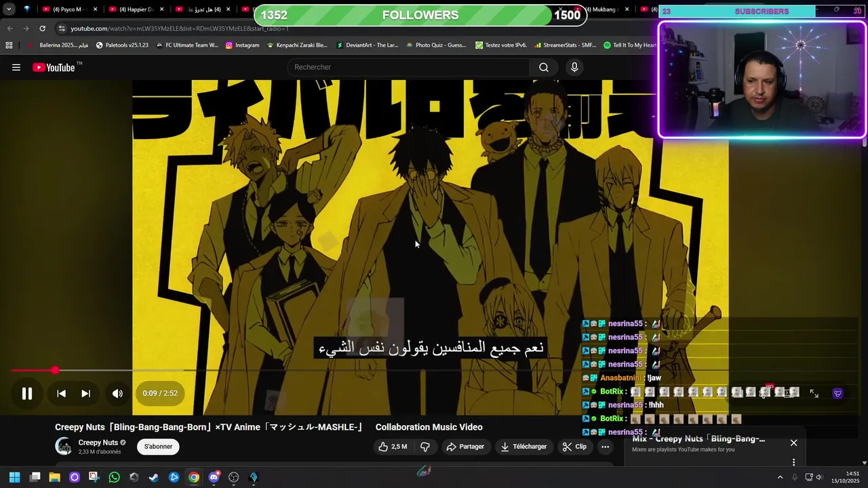Close the Happier tab
868x488 pixels.
pyautogui.click(x=161, y=9)
